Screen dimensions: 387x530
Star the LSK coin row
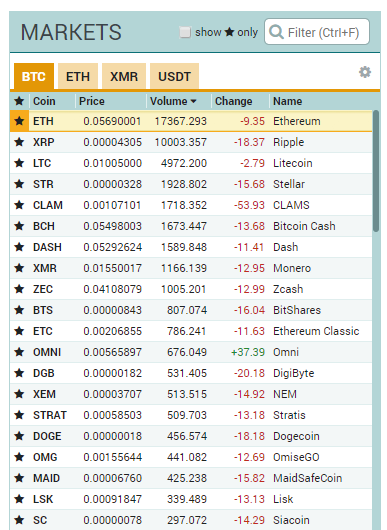[19, 499]
